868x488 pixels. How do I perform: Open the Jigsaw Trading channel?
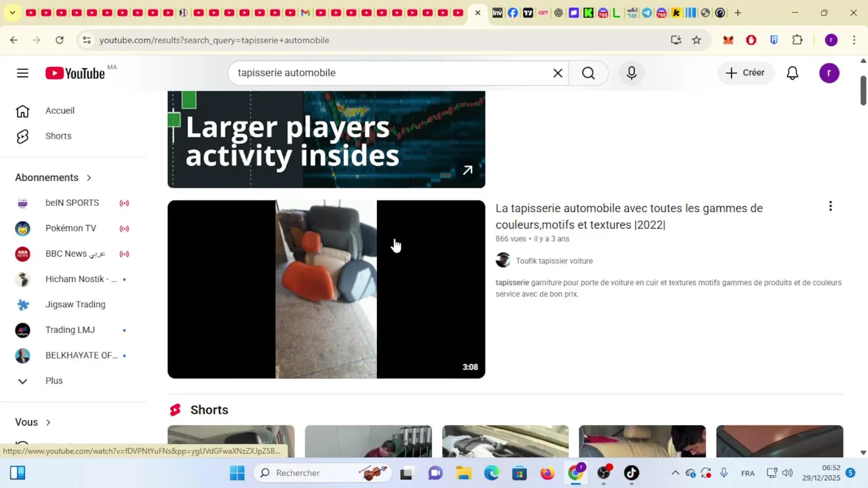(73, 304)
